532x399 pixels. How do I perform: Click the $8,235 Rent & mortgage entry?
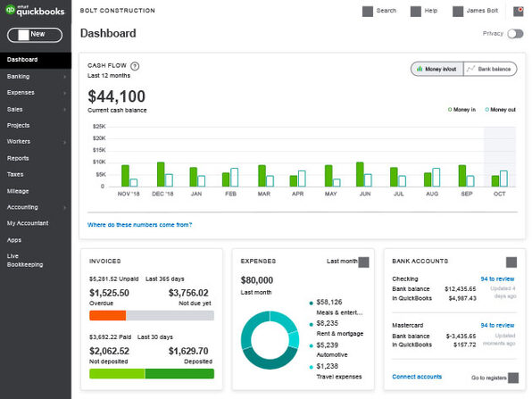336,328
